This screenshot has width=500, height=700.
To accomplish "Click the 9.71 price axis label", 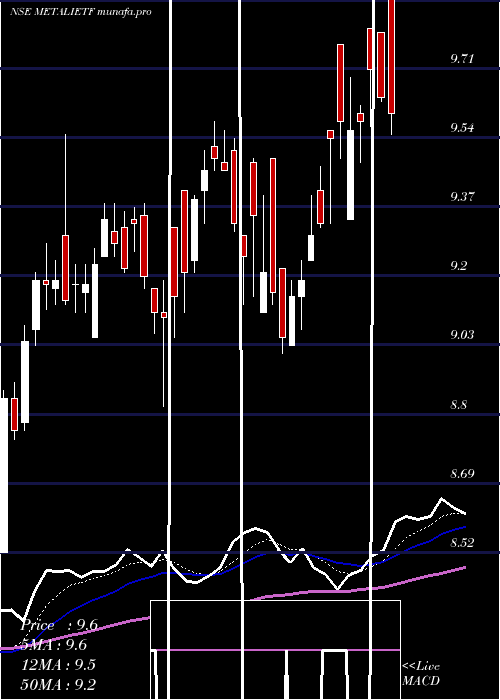I will [x=462, y=58].
